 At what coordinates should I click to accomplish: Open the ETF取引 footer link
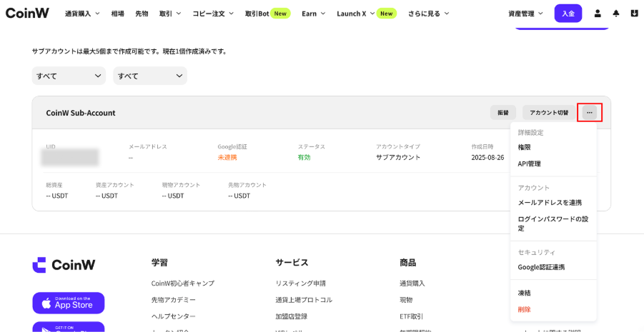[x=411, y=316]
